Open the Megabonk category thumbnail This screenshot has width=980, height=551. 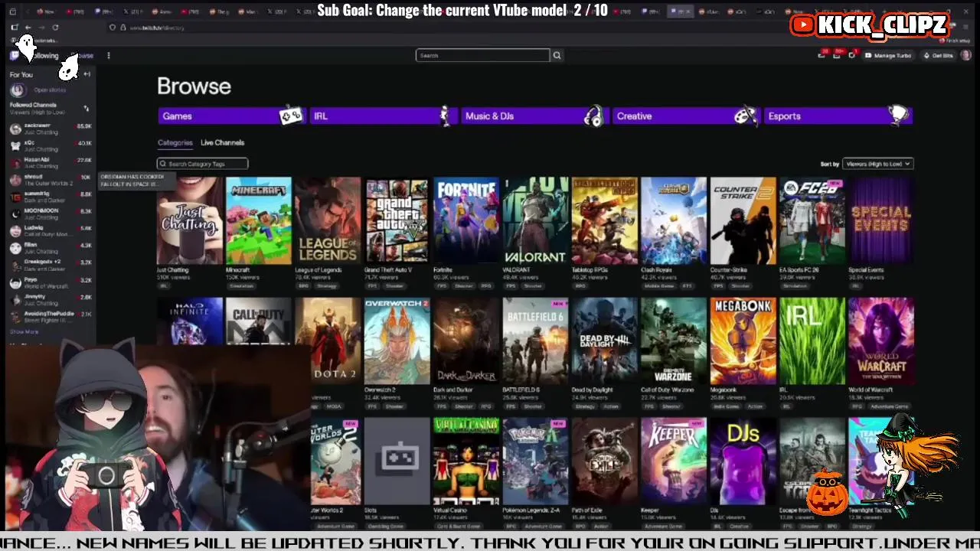tap(743, 341)
